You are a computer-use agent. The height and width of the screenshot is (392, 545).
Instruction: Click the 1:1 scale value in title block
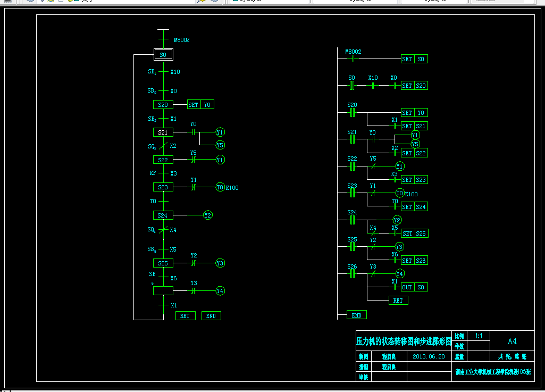tap(479, 336)
